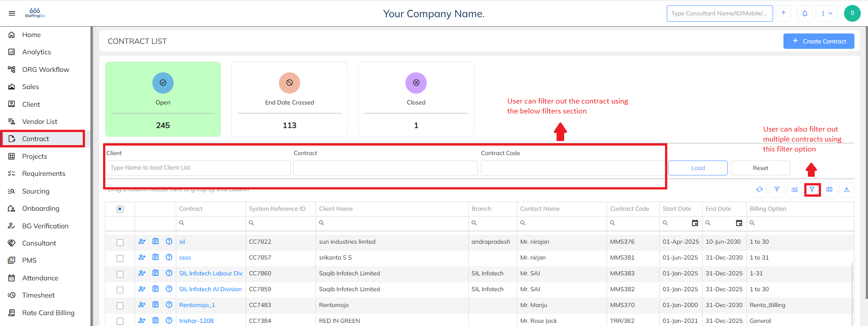
Task: Toggle the select-all header checkbox
Action: click(x=120, y=209)
